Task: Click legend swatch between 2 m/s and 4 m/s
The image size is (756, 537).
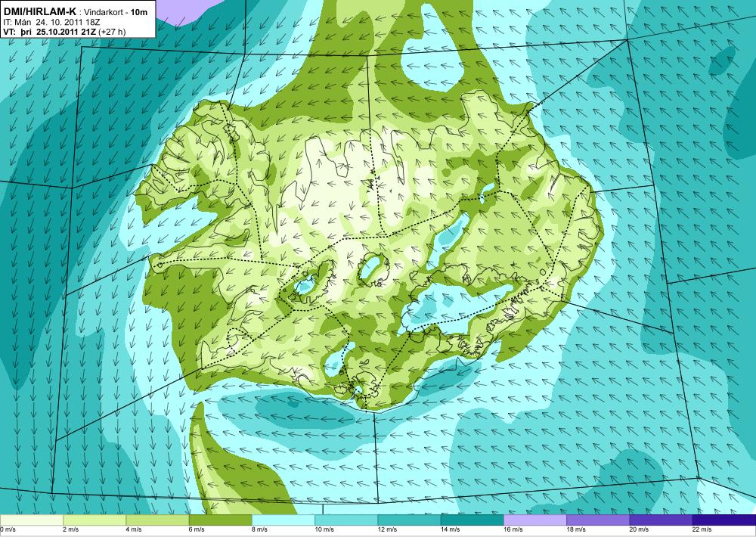Action: point(94,520)
